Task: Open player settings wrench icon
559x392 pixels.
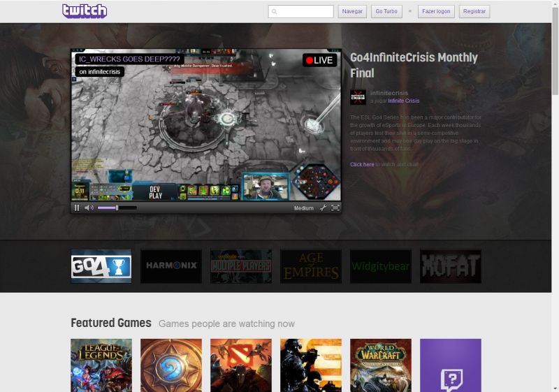Action: (323, 208)
